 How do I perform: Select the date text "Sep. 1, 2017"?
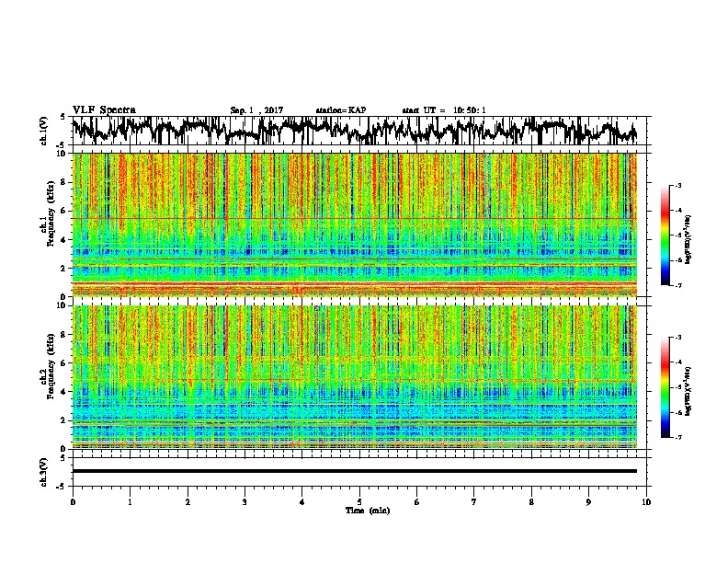(256, 110)
